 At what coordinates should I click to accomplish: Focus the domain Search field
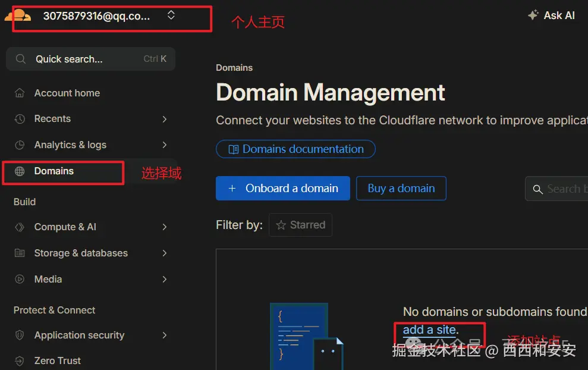(x=556, y=189)
